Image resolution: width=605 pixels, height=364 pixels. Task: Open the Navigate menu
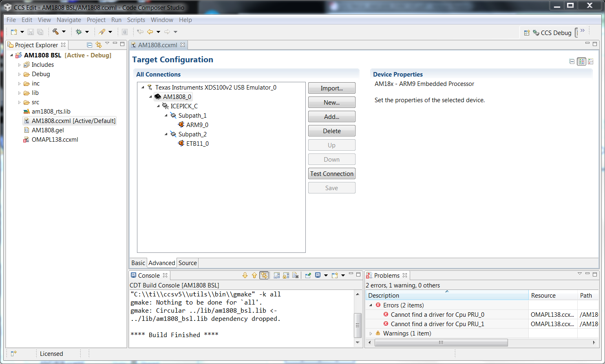coord(68,20)
